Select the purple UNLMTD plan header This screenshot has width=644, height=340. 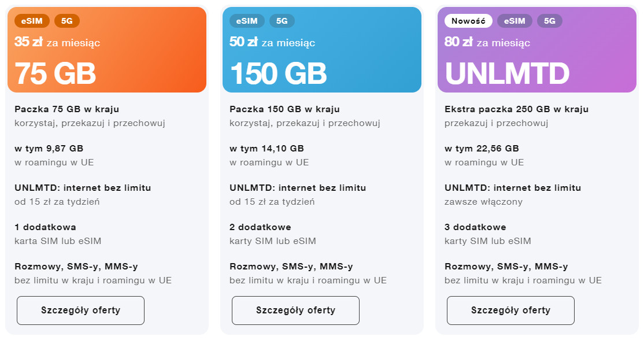[537, 50]
